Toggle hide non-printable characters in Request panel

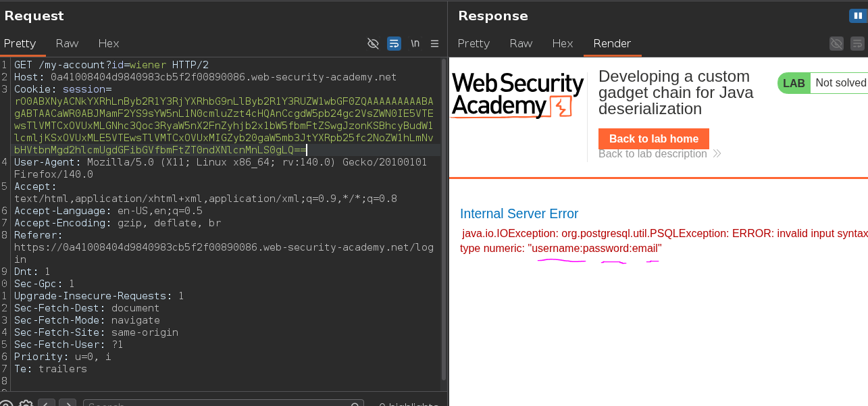(x=373, y=43)
